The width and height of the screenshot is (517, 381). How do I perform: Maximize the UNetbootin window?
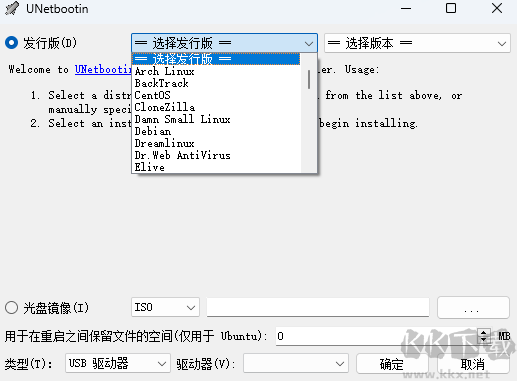451,8
